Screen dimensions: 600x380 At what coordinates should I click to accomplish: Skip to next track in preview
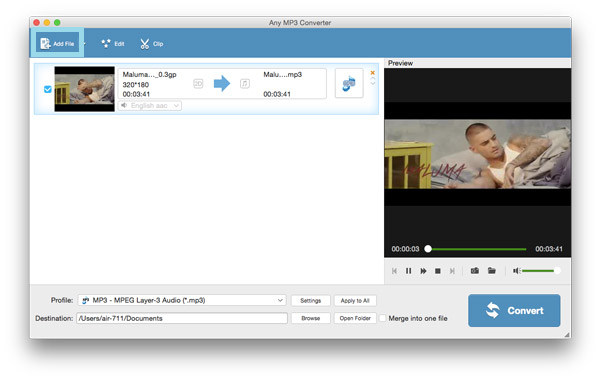point(452,271)
